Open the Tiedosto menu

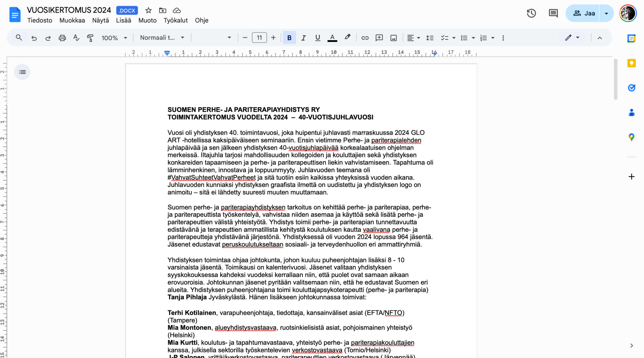[x=40, y=20]
